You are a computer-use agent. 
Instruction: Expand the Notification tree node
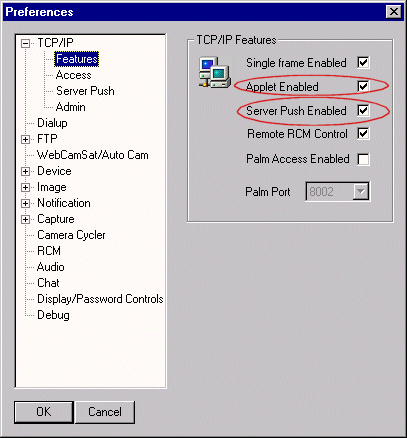click(x=25, y=203)
